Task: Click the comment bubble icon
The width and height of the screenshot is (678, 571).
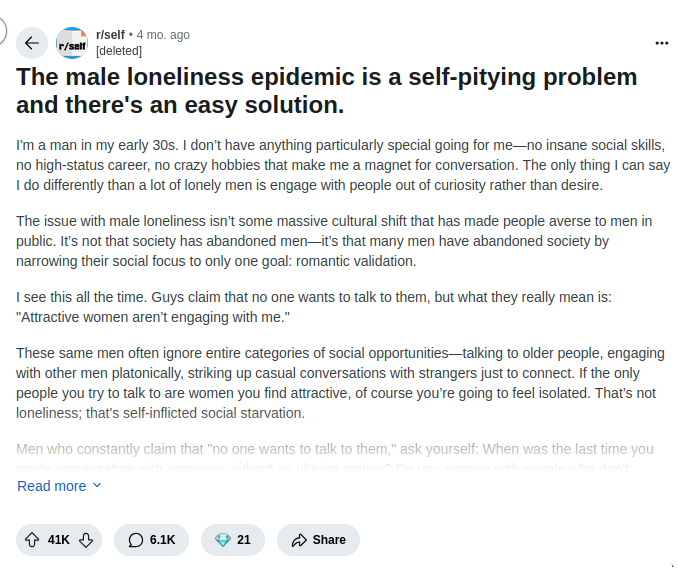Action: pos(136,540)
